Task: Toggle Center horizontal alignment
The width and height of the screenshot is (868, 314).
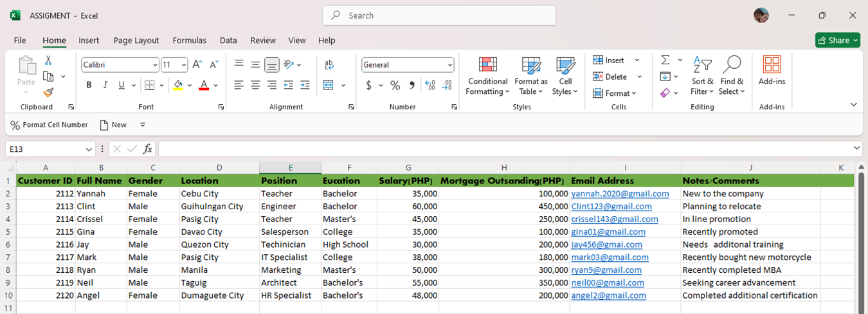Action: click(x=255, y=85)
